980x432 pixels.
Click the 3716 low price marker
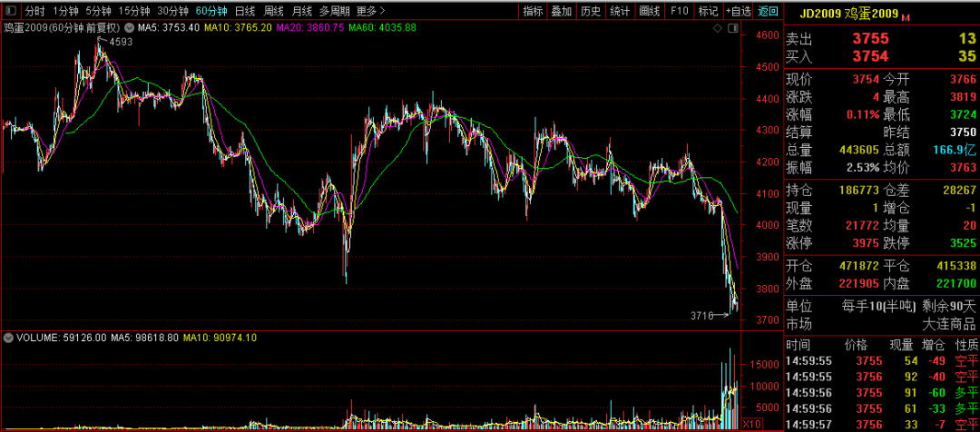(701, 315)
